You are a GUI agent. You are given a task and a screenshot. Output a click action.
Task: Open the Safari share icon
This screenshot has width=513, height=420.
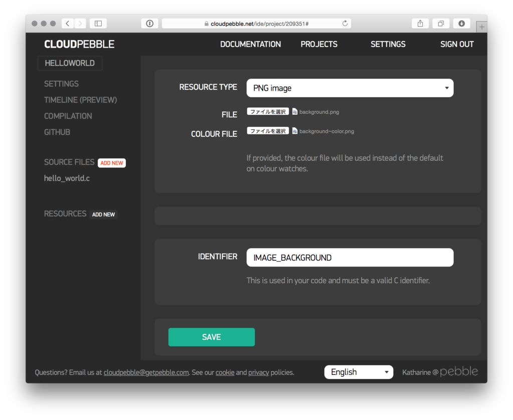420,23
